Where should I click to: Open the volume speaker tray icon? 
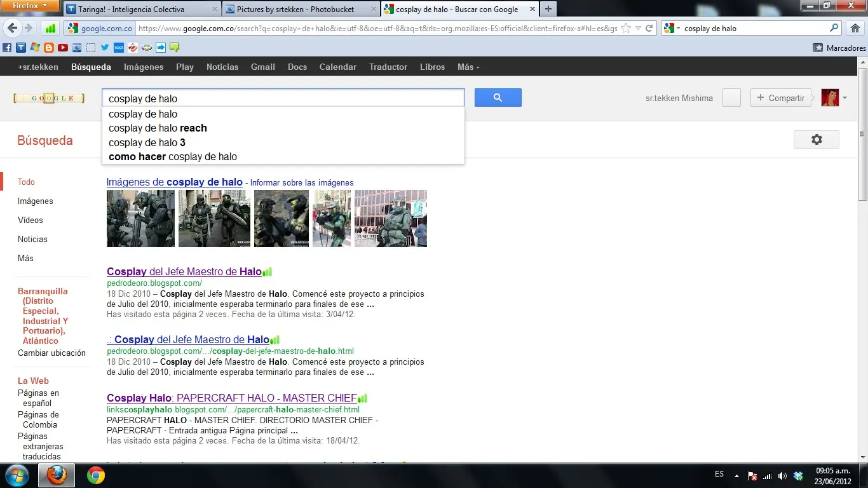click(x=782, y=475)
